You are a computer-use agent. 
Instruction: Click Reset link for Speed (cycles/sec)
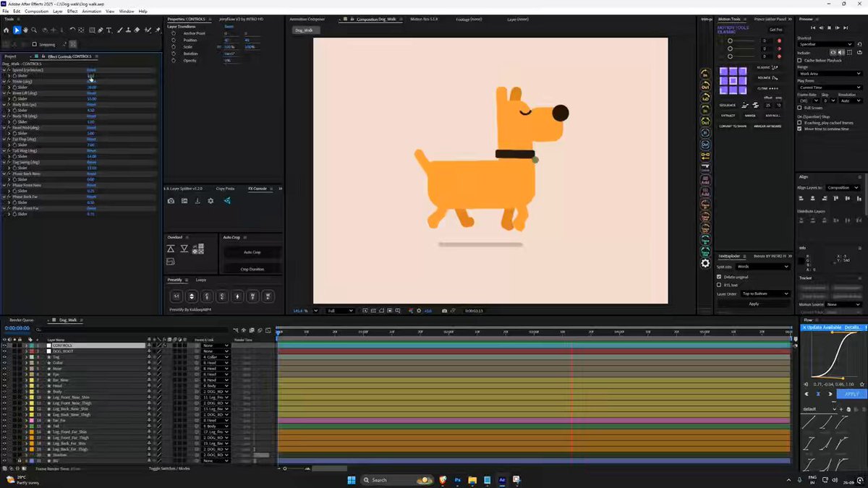[91, 70]
